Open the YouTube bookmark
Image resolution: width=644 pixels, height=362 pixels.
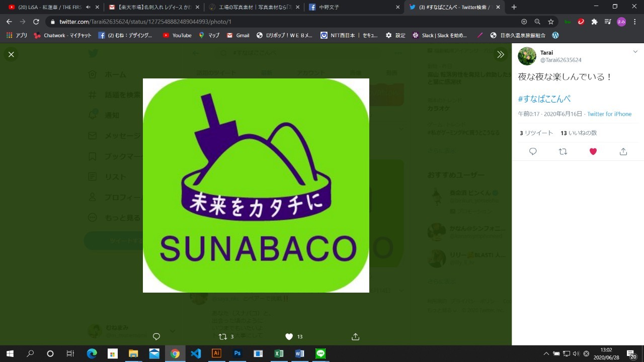[x=177, y=35]
